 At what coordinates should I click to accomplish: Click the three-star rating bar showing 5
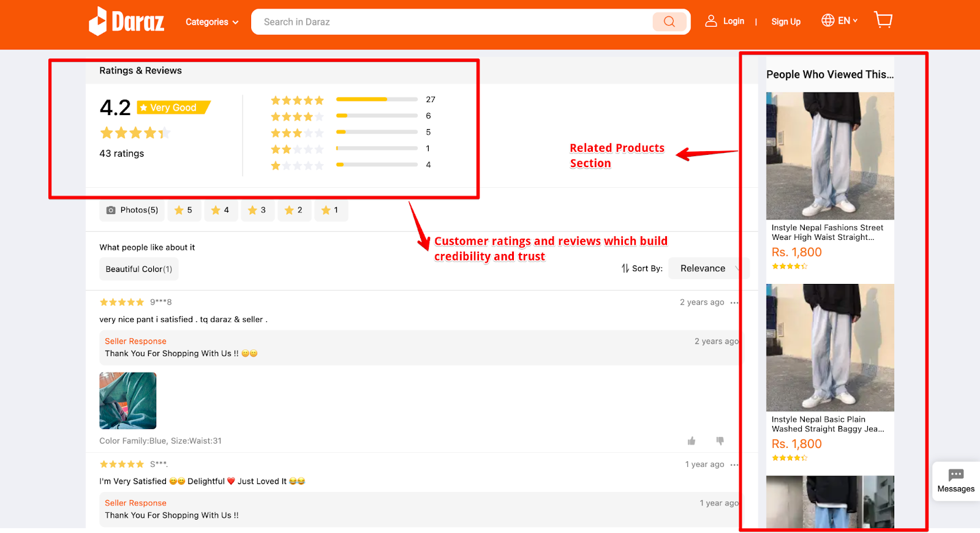(377, 132)
